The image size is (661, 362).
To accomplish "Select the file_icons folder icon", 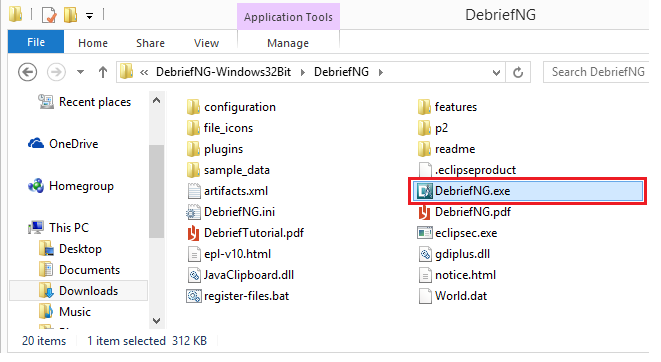I will tap(193, 128).
